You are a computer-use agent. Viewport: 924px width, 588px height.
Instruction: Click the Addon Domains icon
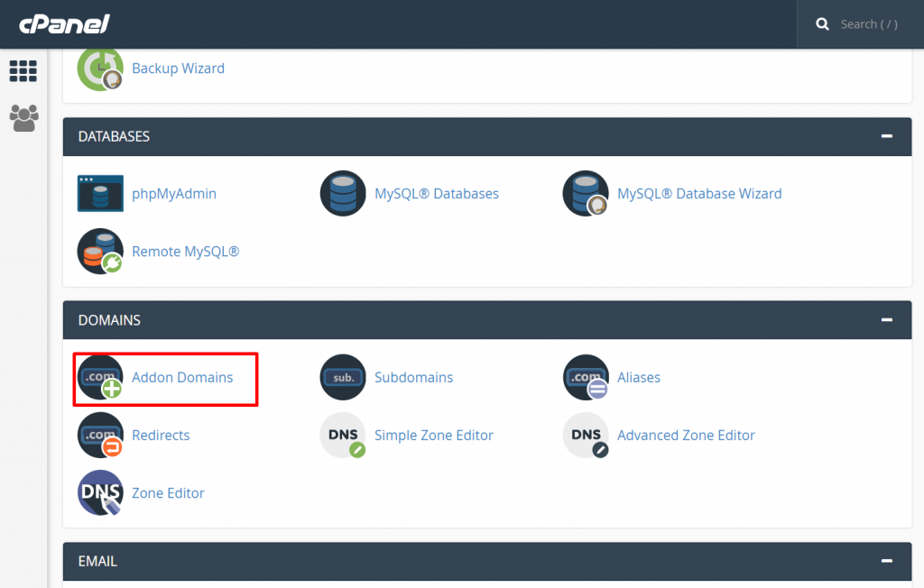pyautogui.click(x=100, y=377)
